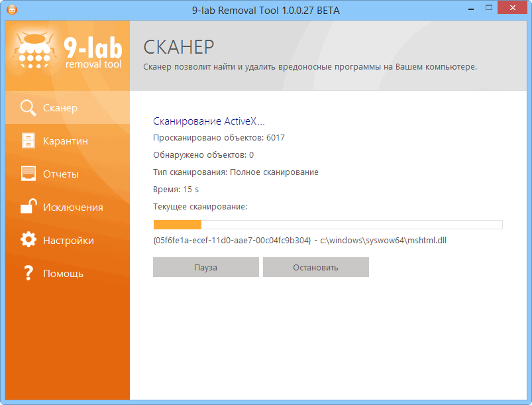This screenshot has height=405, width=532.
Task: Pause the scan with Пауза
Action: 205,267
